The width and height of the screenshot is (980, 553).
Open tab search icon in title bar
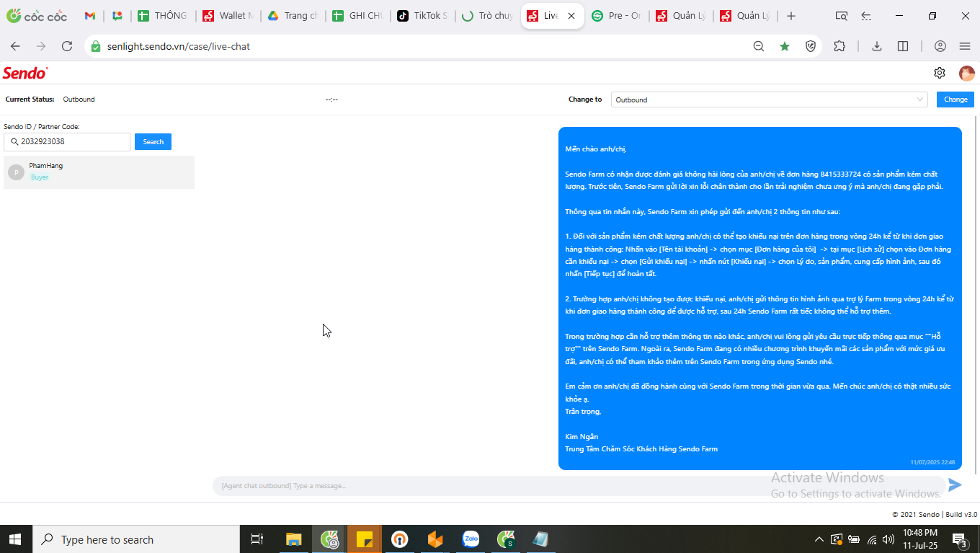pos(841,16)
